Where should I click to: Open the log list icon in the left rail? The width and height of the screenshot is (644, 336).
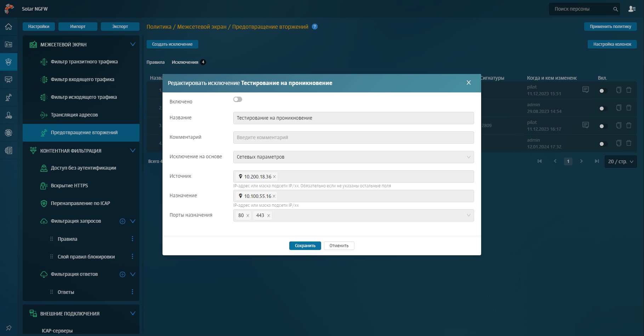[x=8, y=150]
